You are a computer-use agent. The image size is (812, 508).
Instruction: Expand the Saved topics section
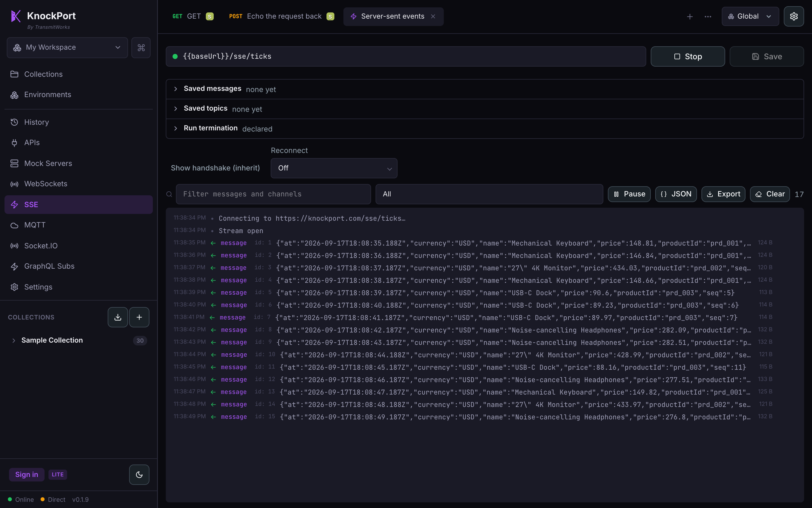pyautogui.click(x=485, y=109)
